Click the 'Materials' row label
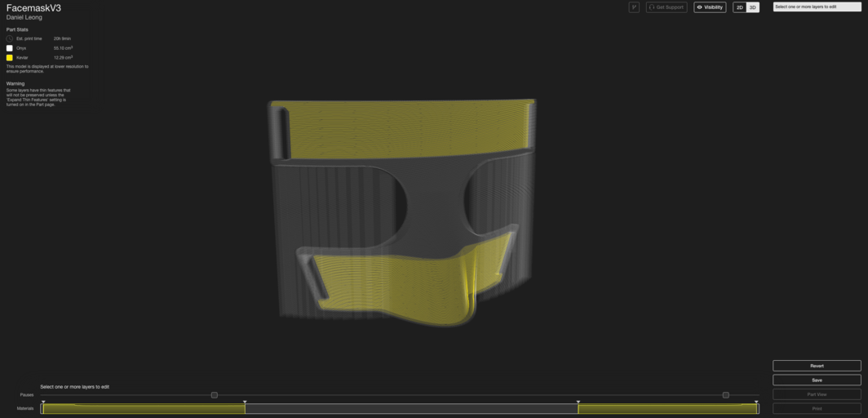 pos(25,408)
